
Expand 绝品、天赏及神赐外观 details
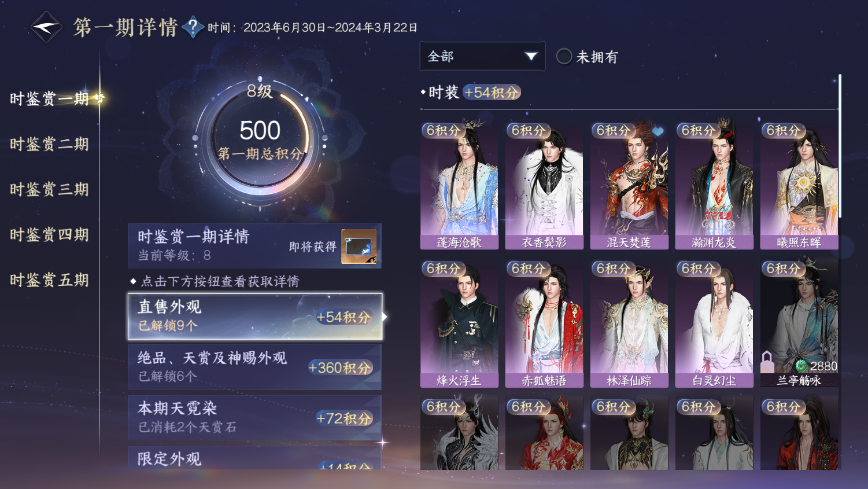[254, 367]
